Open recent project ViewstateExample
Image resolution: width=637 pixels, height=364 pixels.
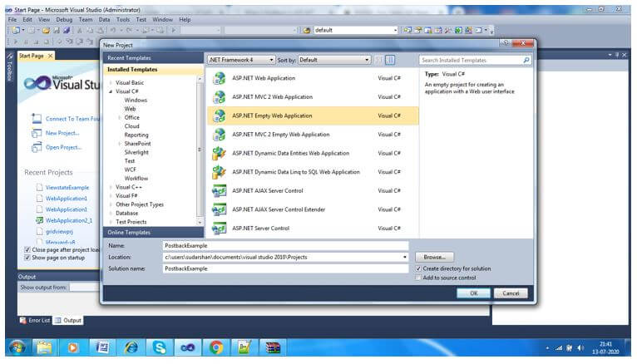click(67, 188)
